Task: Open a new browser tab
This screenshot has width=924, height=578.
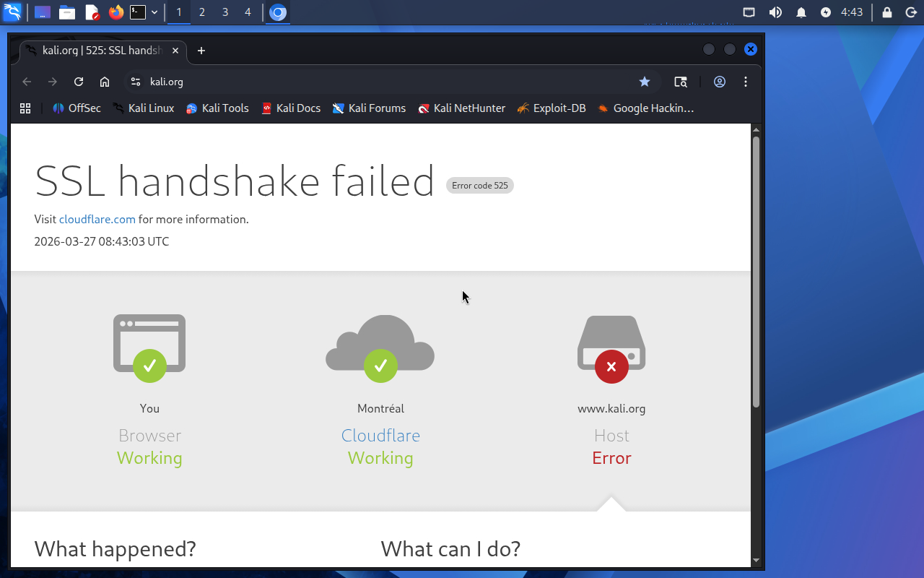Action: tap(201, 51)
